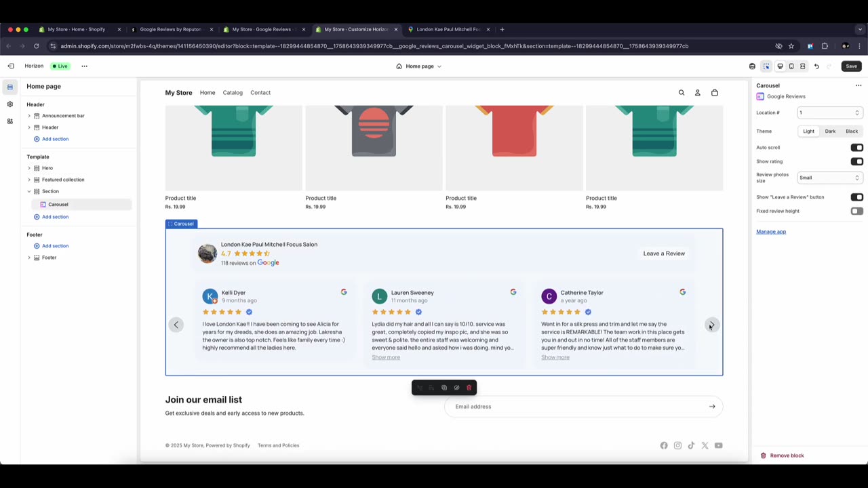The width and height of the screenshot is (868, 488).
Task: Click the Save button
Action: click(x=852, y=66)
